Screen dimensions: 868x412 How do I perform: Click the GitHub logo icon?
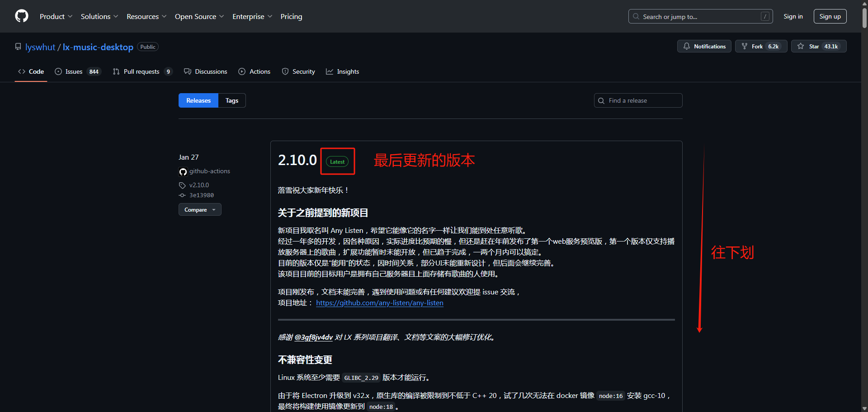pos(22,16)
